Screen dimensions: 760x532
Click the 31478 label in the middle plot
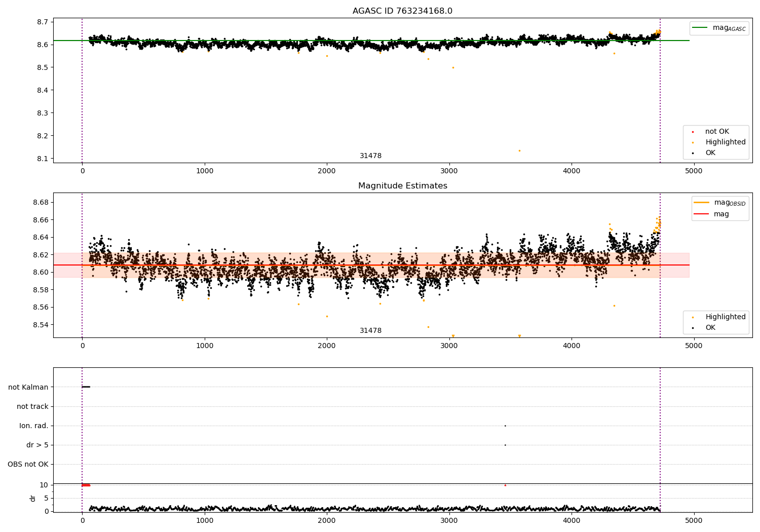click(x=370, y=331)
